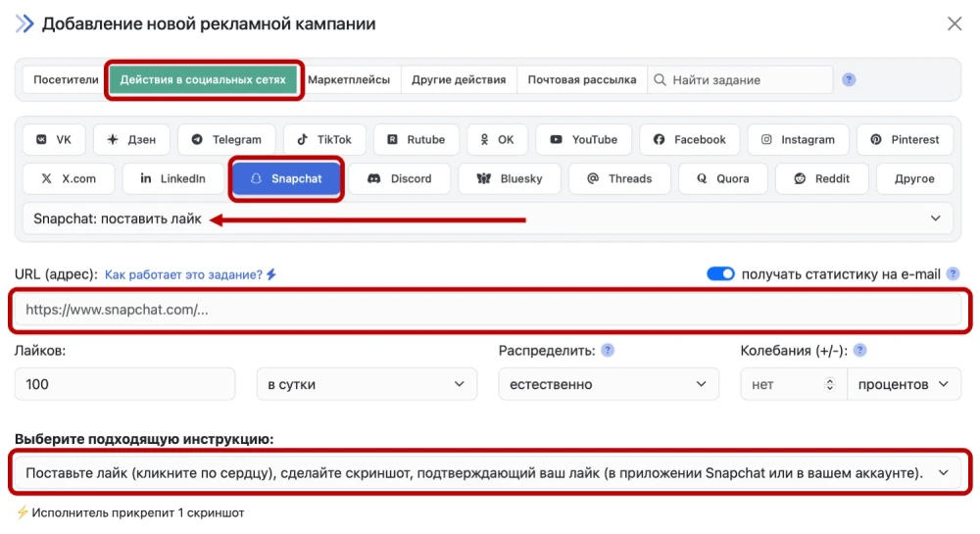Click the help icon beside e-mail statistics
The height and width of the screenshot is (534, 980).
tap(953, 274)
